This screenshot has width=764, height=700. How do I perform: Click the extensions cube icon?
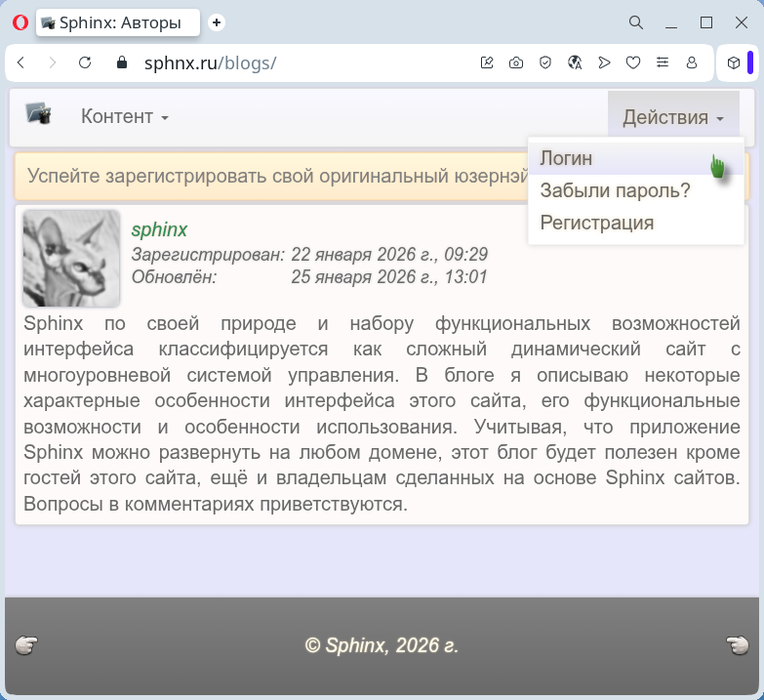tap(734, 62)
